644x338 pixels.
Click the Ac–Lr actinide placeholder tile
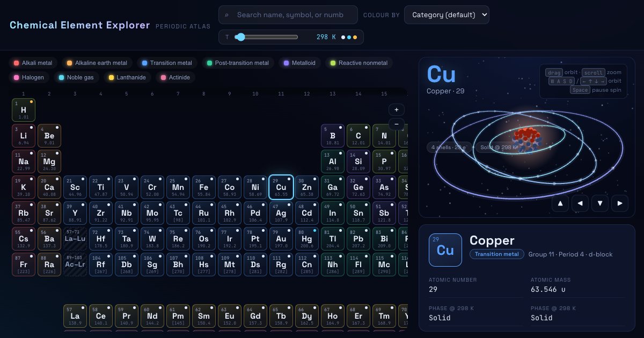click(75, 264)
